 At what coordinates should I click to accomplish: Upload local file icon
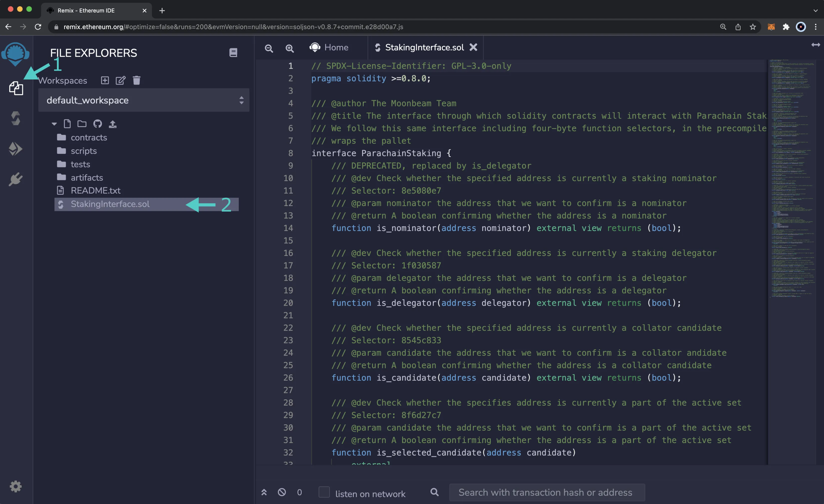coord(113,124)
